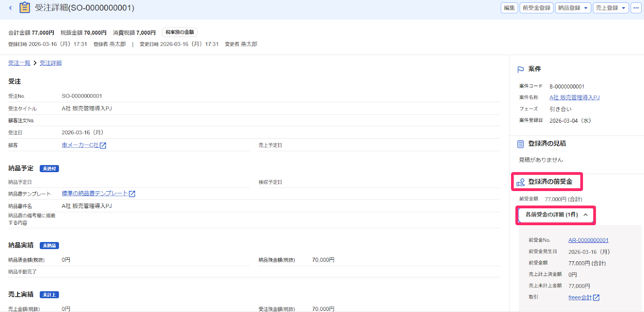Open the three-dots more options menu

pyautogui.click(x=636, y=8)
